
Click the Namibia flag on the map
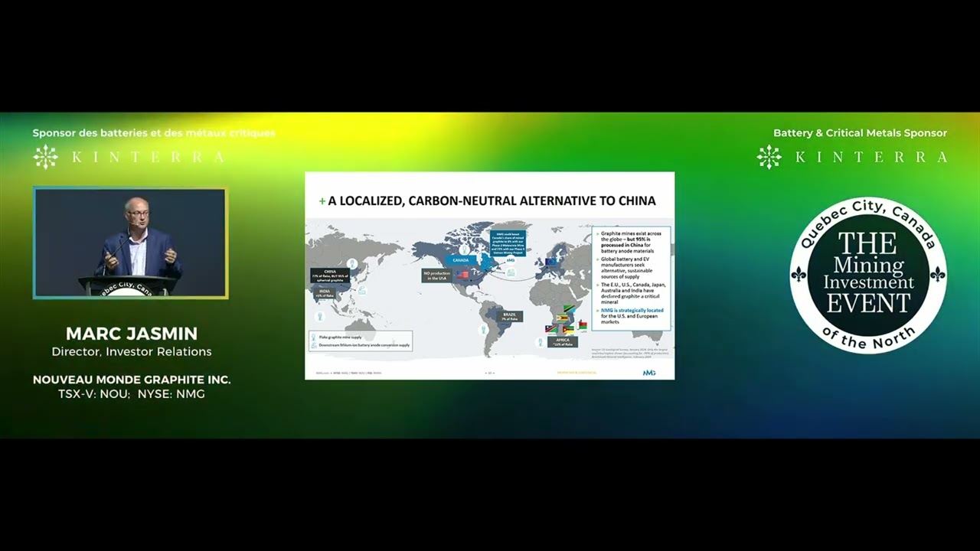[550, 328]
